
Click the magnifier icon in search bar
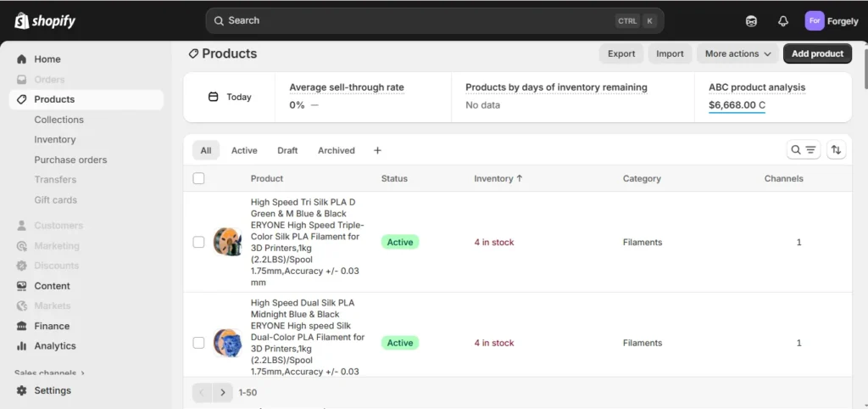click(x=219, y=20)
